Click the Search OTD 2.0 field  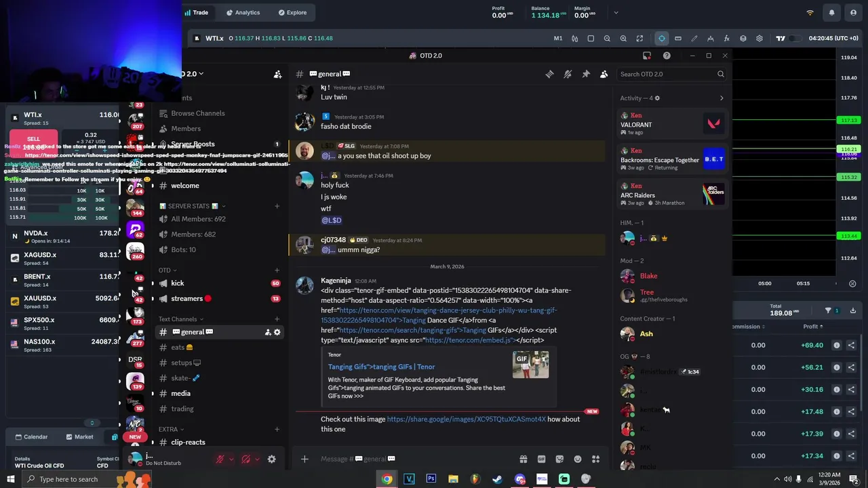(672, 74)
